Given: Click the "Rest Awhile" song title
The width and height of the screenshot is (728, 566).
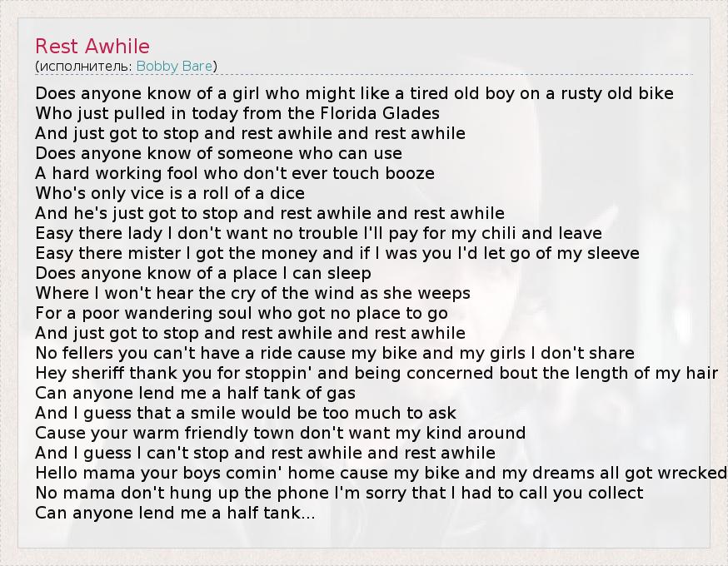Looking at the screenshot, I should [x=92, y=46].
